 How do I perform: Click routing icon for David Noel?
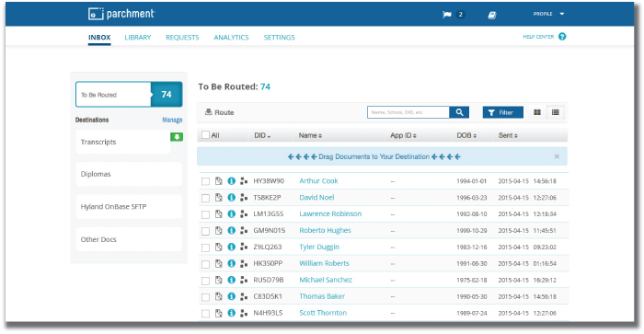pyautogui.click(x=244, y=197)
